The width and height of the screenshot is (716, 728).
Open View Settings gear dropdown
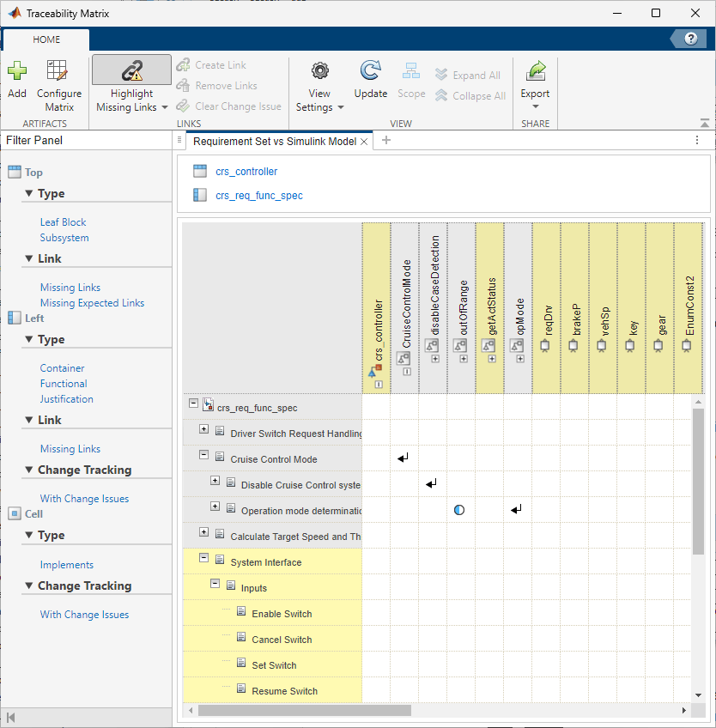pyautogui.click(x=319, y=87)
